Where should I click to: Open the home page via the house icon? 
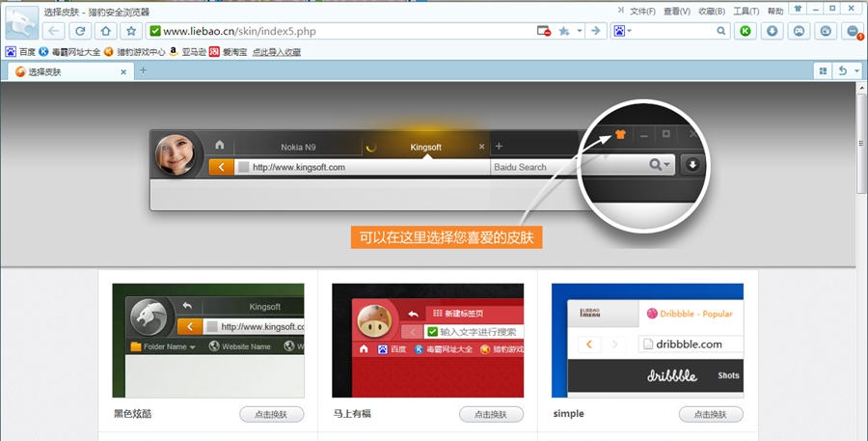106,31
